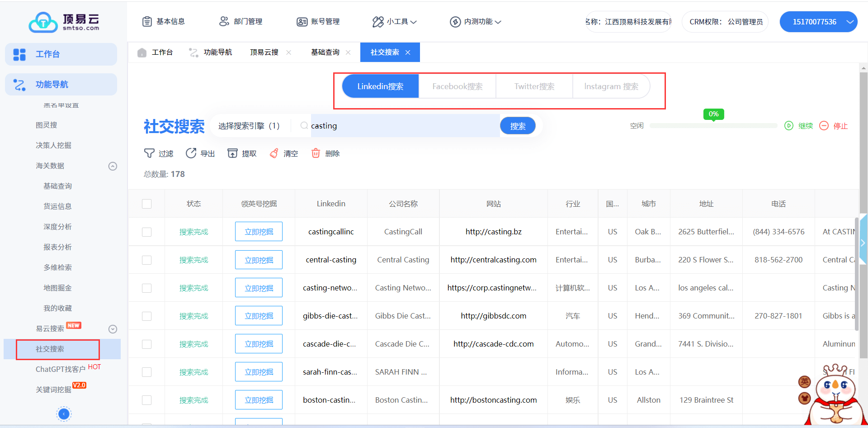Viewport: 868px width, 428px height.
Task: Open the workbench grid icon in sidebar
Action: (x=19, y=54)
